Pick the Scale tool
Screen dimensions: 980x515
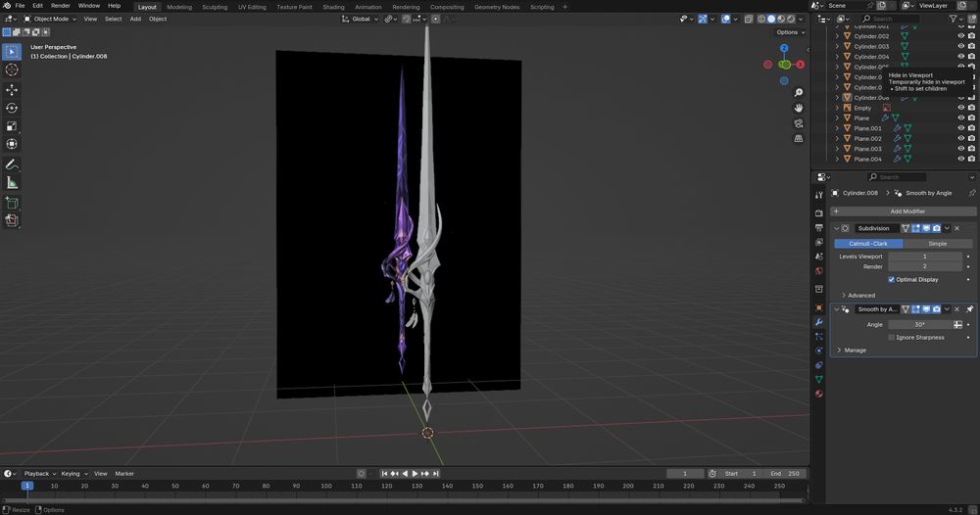[x=12, y=126]
